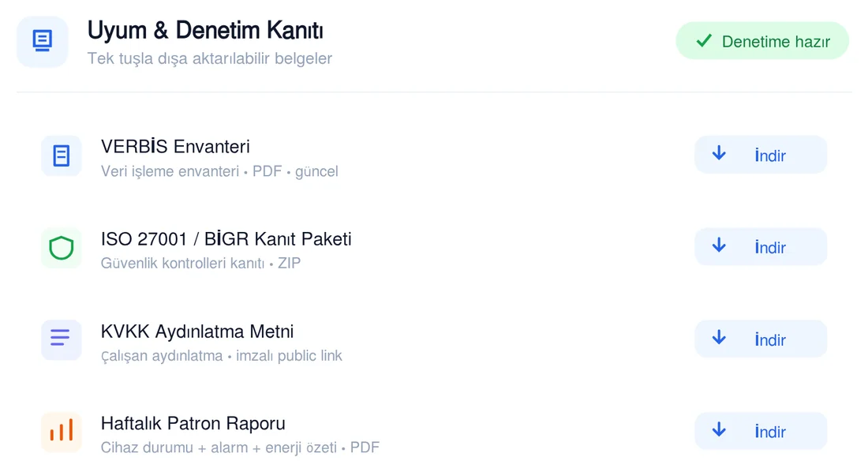The image size is (868, 472).
Task: Click the download arrow for ISO 27001 package
Action: [x=719, y=245]
